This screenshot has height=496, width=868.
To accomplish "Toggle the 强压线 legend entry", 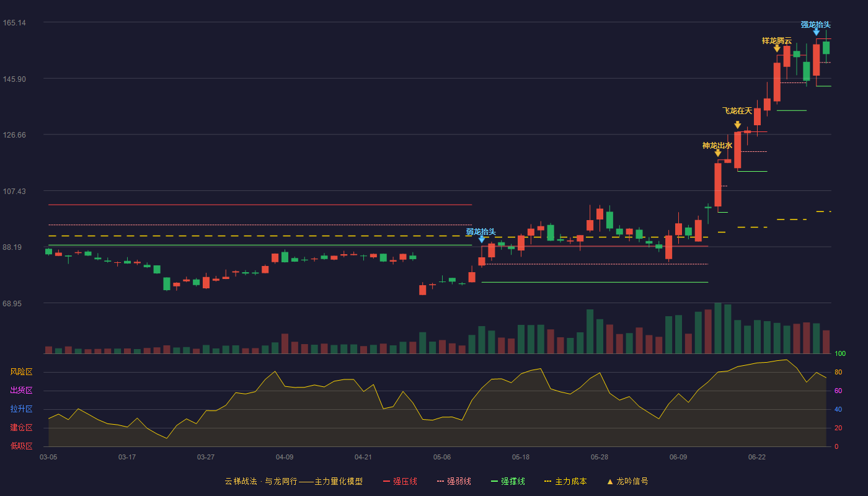I will click(400, 481).
